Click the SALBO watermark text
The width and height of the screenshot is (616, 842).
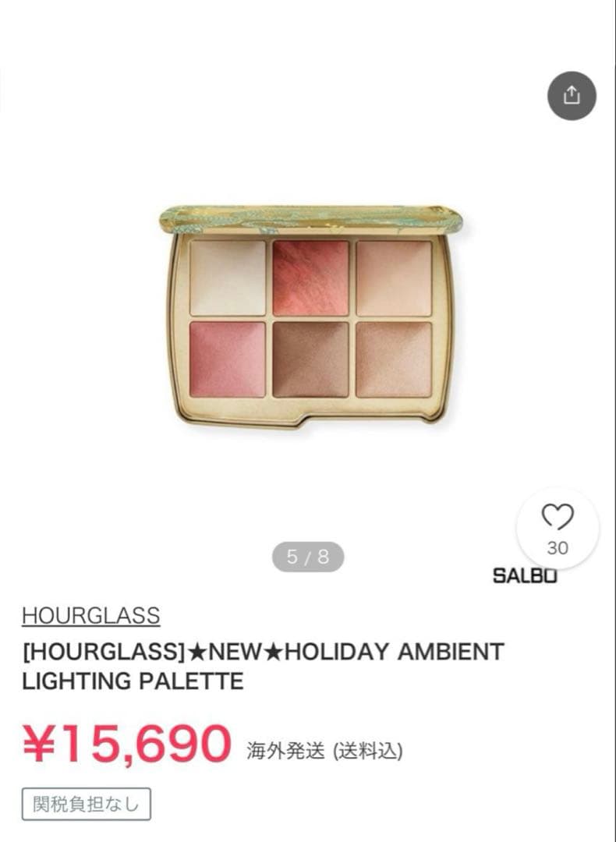click(525, 575)
